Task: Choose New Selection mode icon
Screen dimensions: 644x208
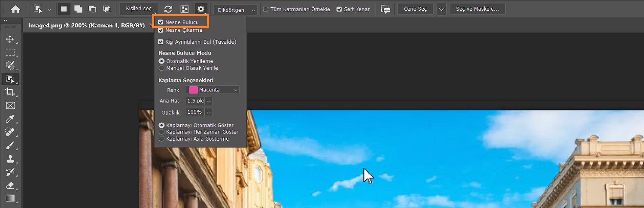Action: 64,9
